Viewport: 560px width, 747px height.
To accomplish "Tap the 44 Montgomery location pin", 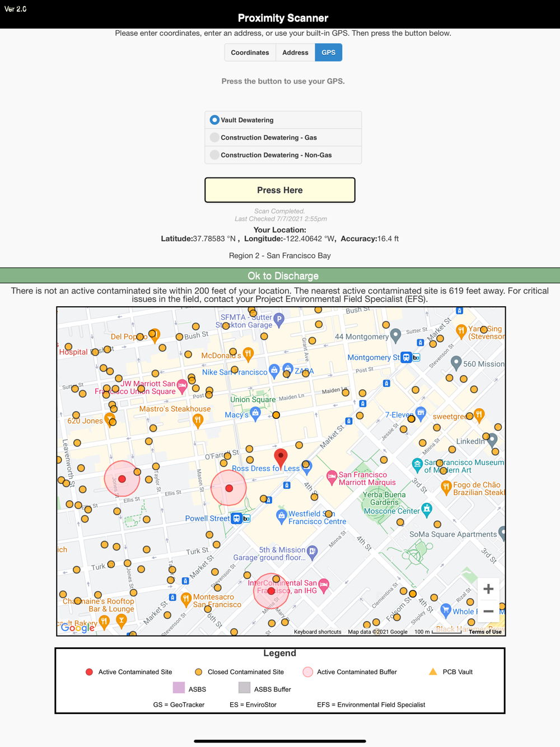I will pos(396,335).
